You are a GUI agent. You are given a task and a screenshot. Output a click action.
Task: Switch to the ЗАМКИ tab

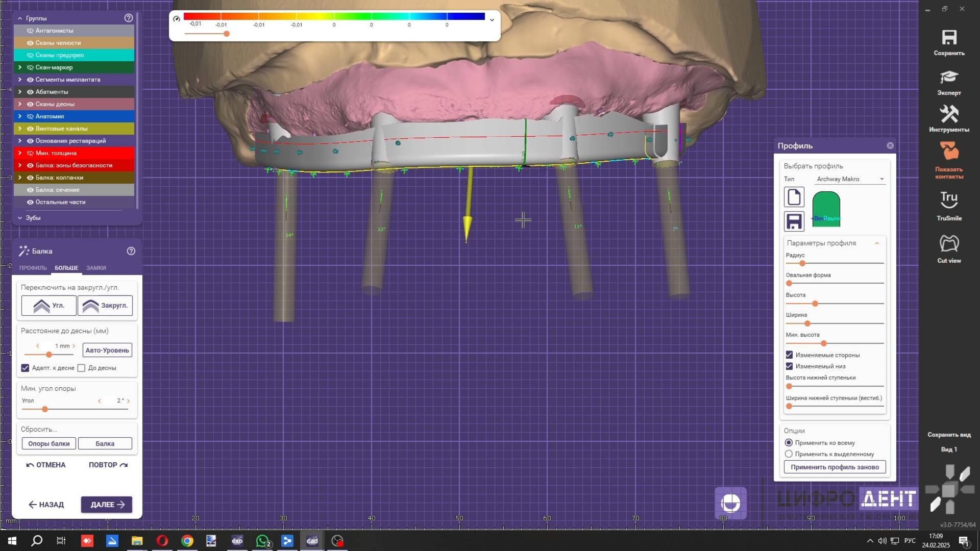tap(96, 268)
